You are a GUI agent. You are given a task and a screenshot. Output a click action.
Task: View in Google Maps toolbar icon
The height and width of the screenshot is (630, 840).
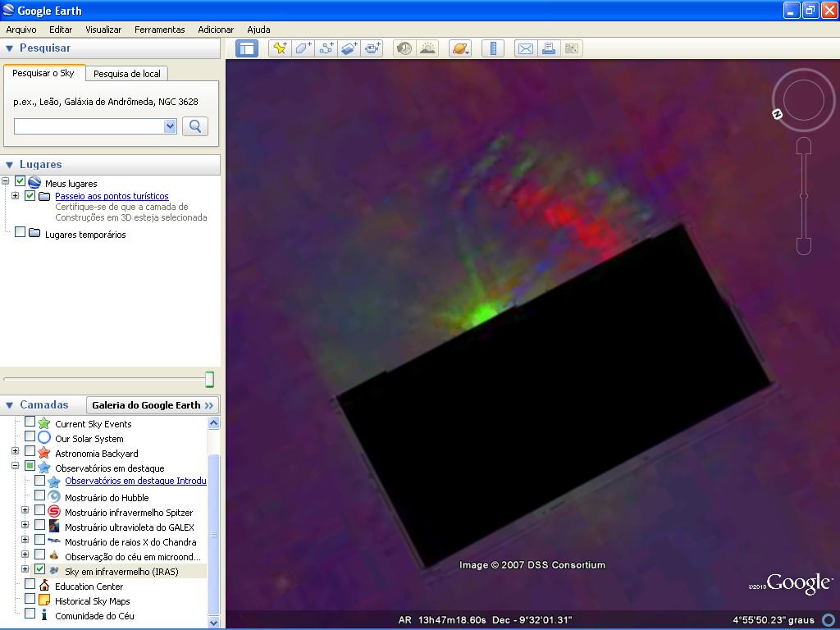tap(572, 48)
